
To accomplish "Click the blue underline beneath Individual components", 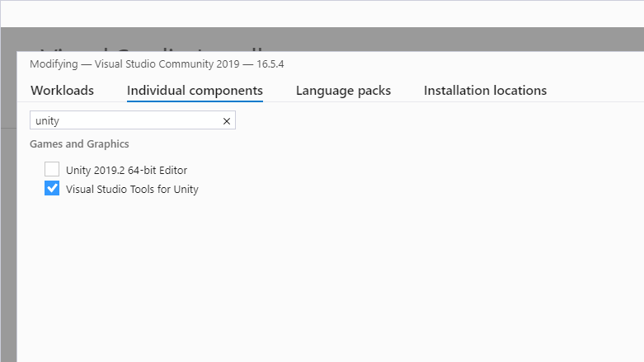I will point(195,101).
